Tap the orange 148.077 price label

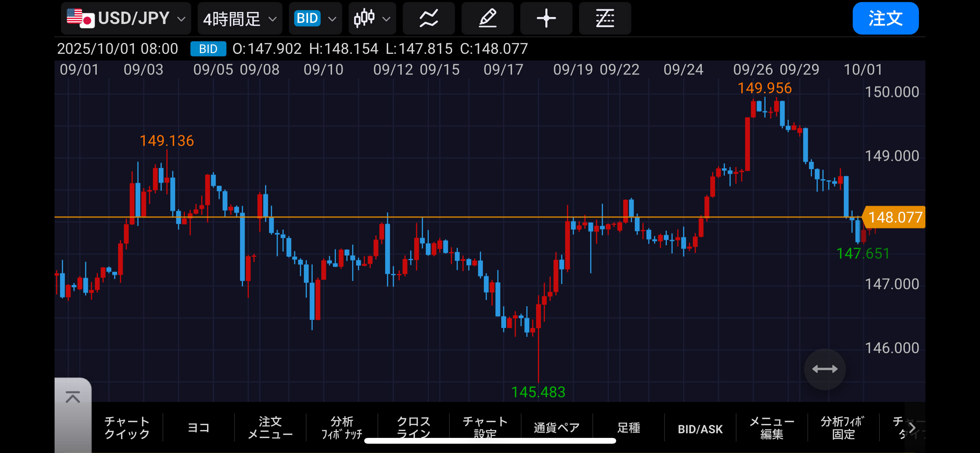[894, 218]
